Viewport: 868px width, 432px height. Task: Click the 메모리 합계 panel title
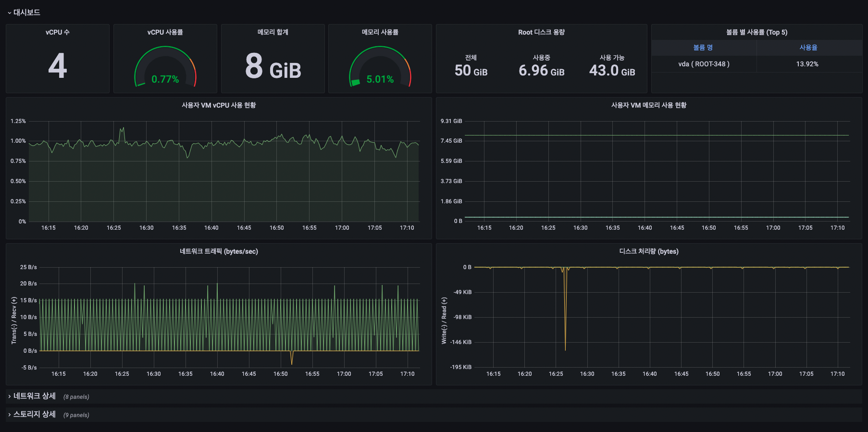click(273, 32)
